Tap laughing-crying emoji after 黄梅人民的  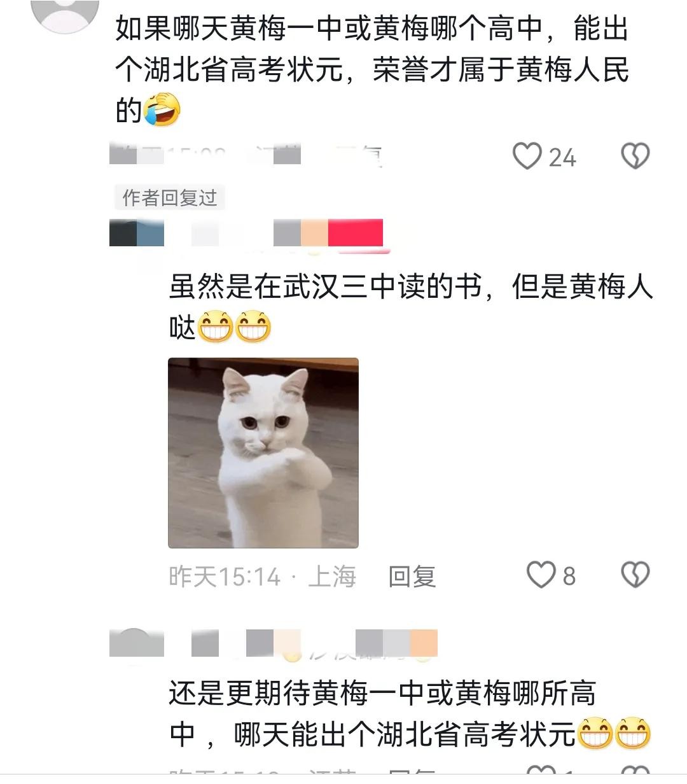click(162, 109)
